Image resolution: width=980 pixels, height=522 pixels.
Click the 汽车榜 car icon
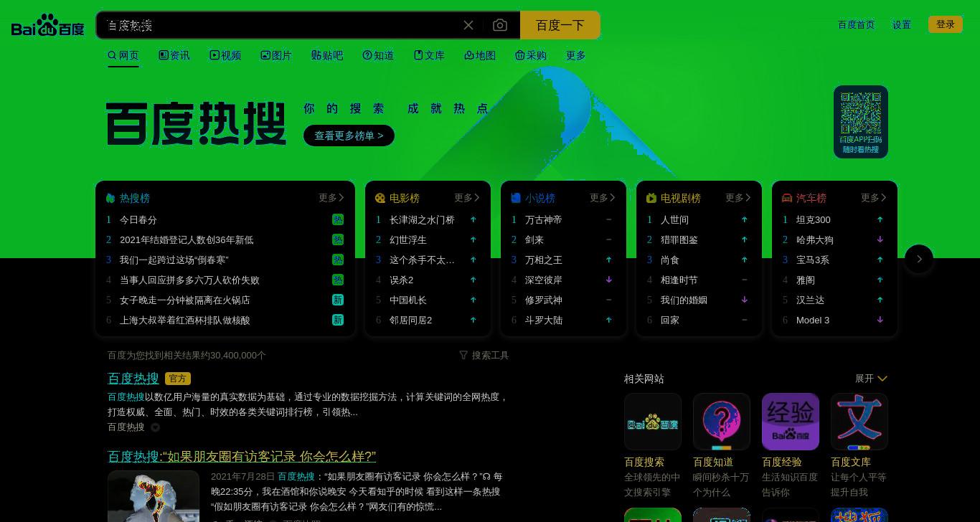pos(787,198)
